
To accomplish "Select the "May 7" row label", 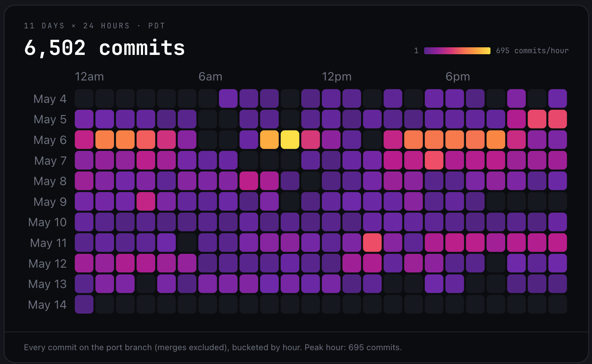I will tap(50, 161).
